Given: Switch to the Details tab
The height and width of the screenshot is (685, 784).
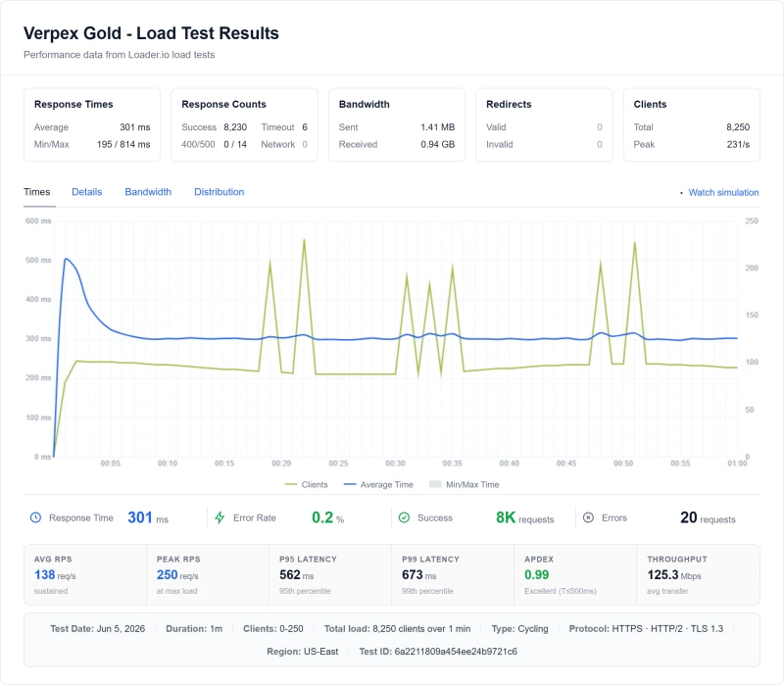Looking at the screenshot, I should (86, 192).
